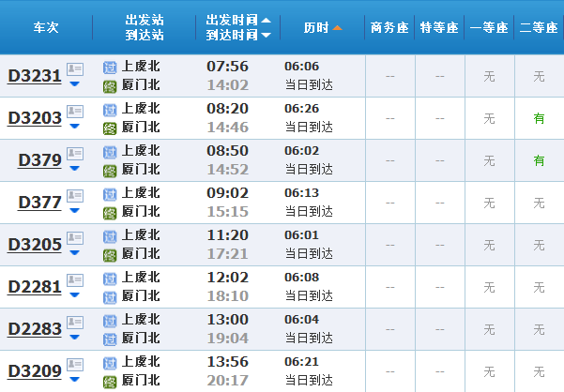Click the green 终 terminal icon for D3231

tap(110, 86)
